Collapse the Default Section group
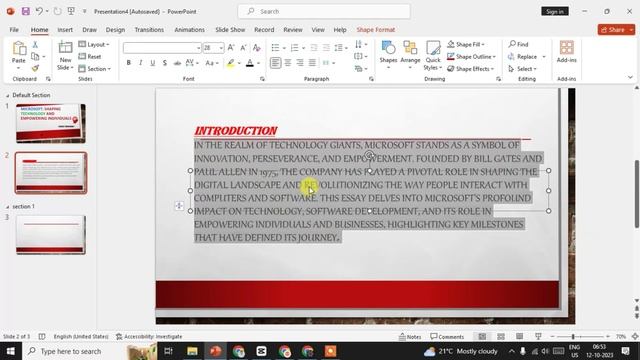Image resolution: width=640 pixels, height=360 pixels. tap(7, 96)
